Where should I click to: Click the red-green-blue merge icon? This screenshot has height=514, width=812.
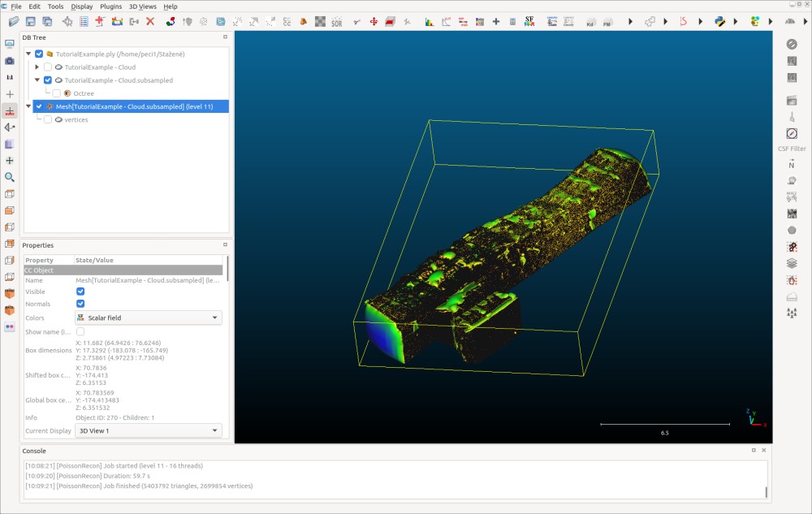(171, 21)
